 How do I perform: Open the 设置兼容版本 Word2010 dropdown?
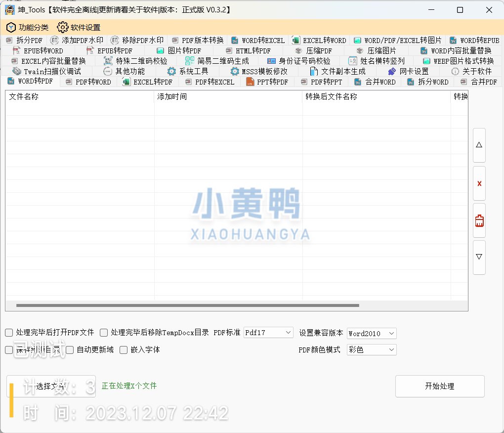click(x=372, y=334)
